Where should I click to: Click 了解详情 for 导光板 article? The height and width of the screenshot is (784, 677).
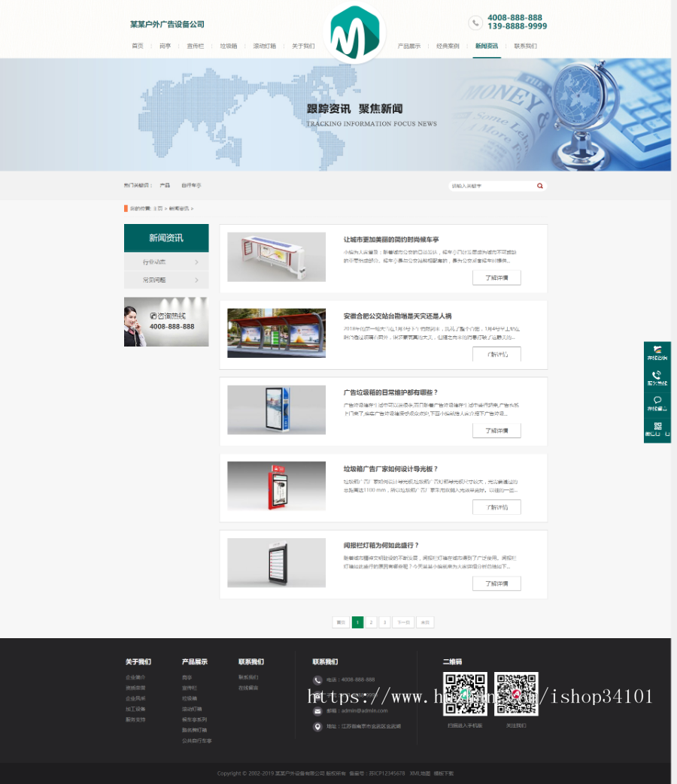(x=497, y=507)
